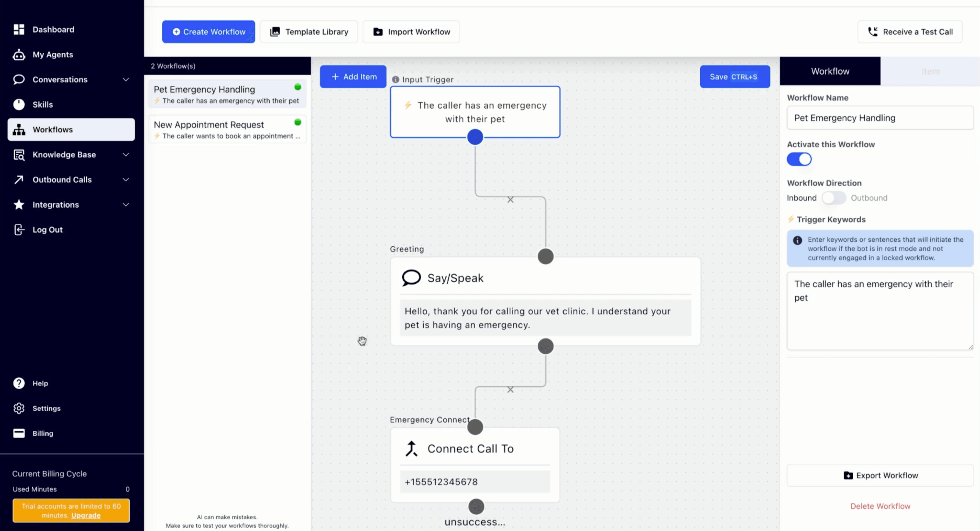Save the workflow with Save button
The width and height of the screenshot is (980, 531).
click(x=735, y=77)
